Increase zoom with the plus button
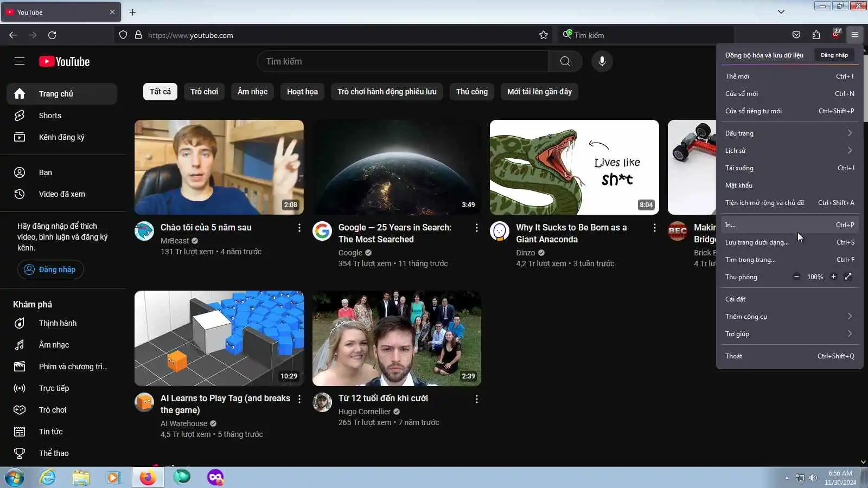The width and height of the screenshot is (868, 488). click(x=834, y=277)
